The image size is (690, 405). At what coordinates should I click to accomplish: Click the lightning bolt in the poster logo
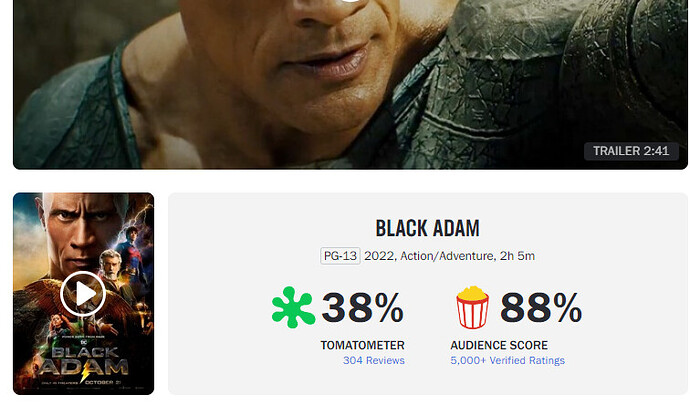coord(86,372)
